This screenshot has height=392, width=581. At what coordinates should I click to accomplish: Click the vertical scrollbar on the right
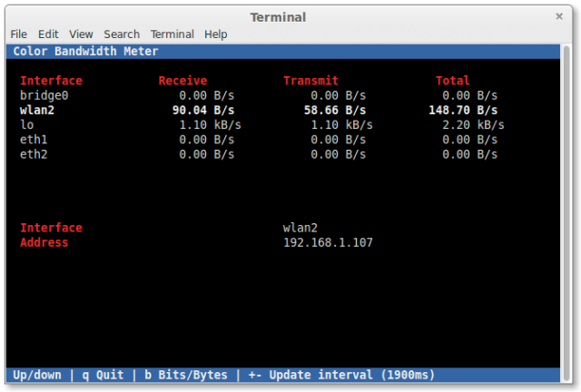click(566, 213)
